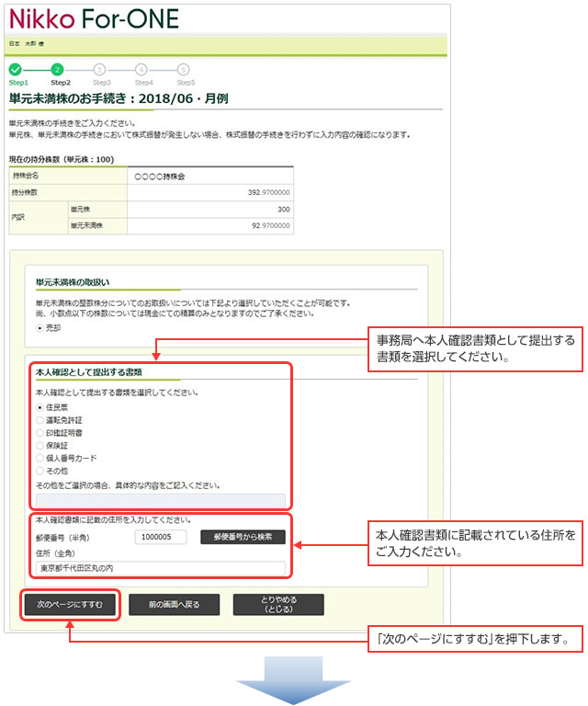Screen dimensions: 588x706
Task: Pick the 印鑑証明書 radio option
Action: (x=40, y=432)
